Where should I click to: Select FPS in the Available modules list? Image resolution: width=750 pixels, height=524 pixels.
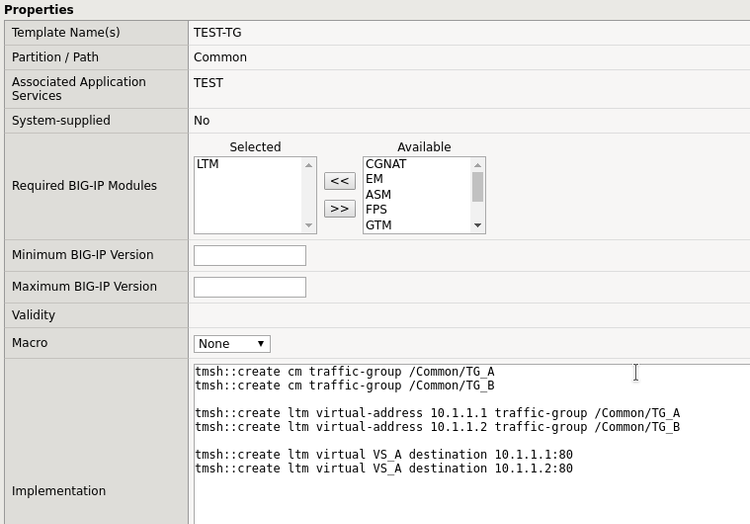tap(377, 210)
